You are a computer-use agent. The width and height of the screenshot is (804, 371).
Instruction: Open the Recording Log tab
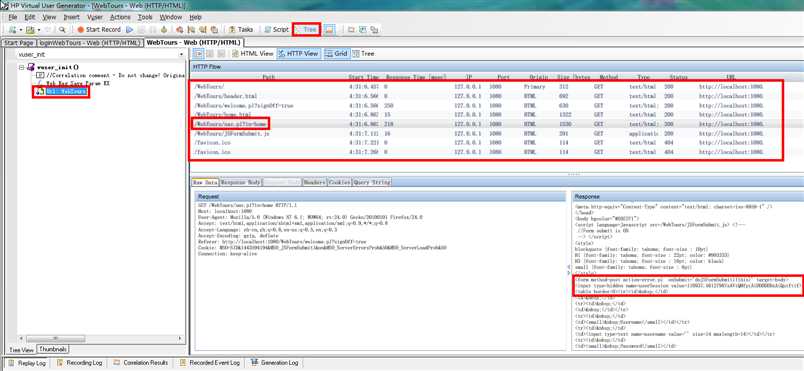click(x=79, y=363)
